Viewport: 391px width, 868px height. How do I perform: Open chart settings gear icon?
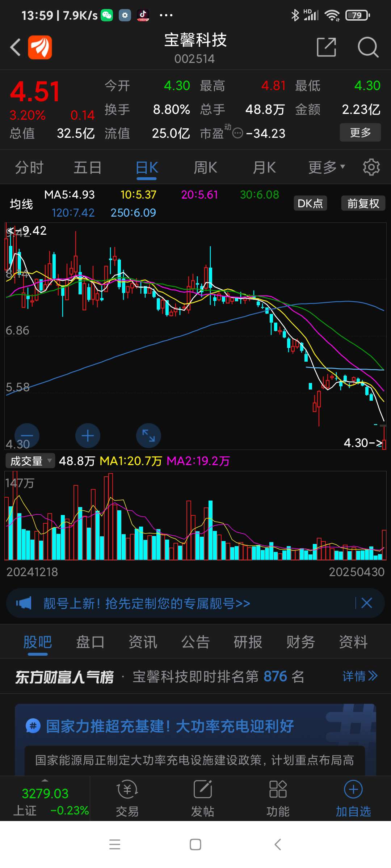tap(371, 167)
